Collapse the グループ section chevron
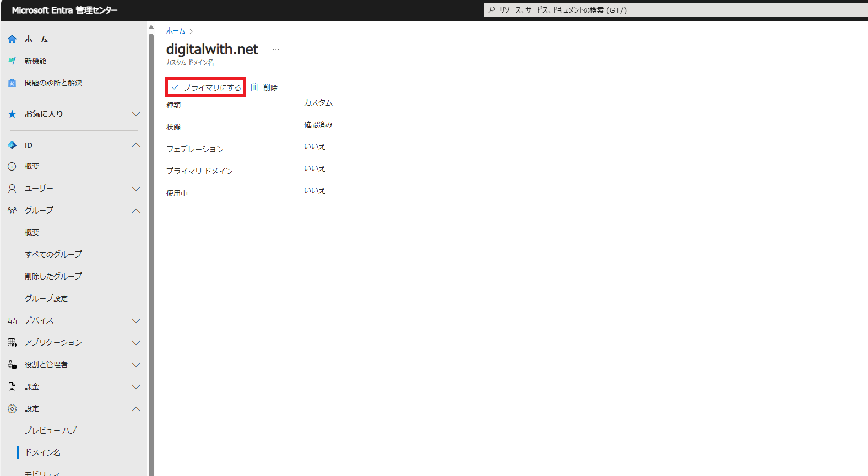Viewport: 868px width, 476px height. coord(136,211)
